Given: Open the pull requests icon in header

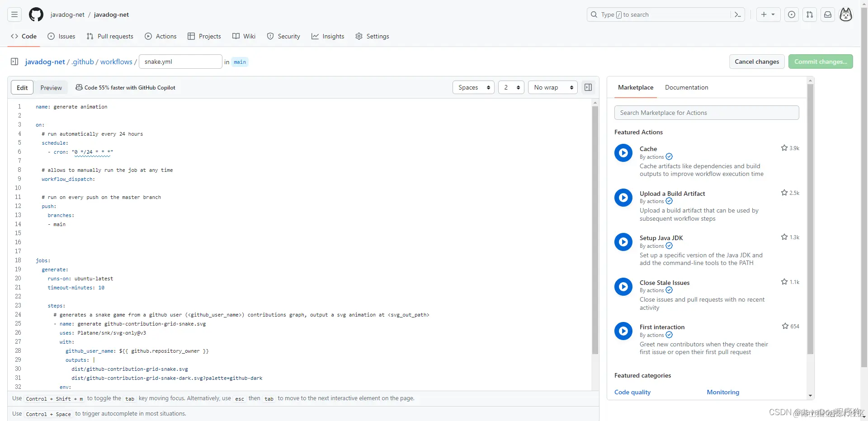Looking at the screenshot, I should coord(810,14).
